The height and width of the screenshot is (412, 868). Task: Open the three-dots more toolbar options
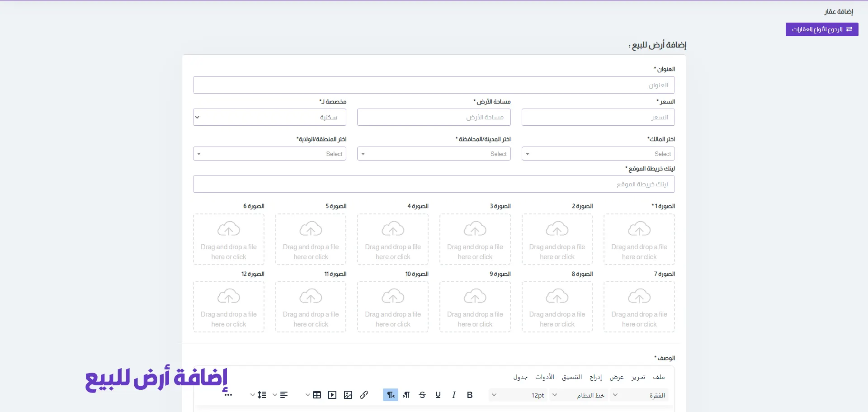coord(228,395)
